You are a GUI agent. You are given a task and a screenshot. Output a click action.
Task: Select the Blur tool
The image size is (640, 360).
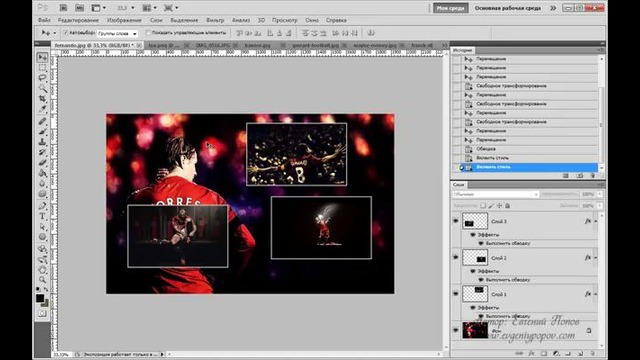click(42, 183)
